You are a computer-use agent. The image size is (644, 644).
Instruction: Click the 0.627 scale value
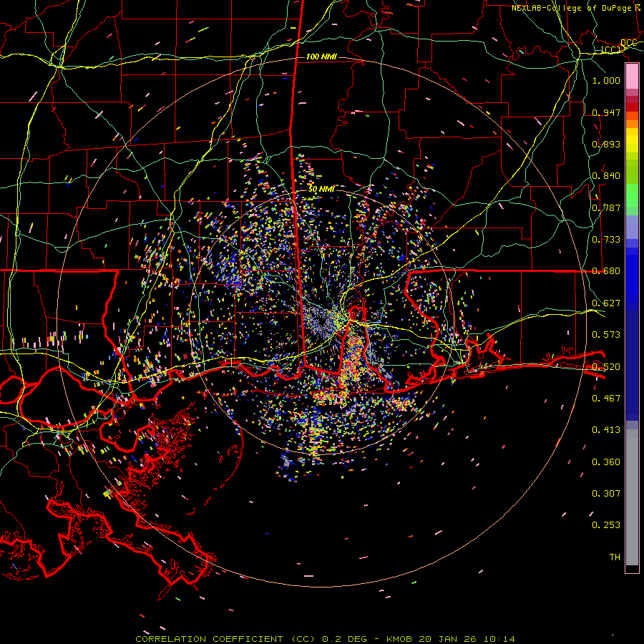(606, 303)
